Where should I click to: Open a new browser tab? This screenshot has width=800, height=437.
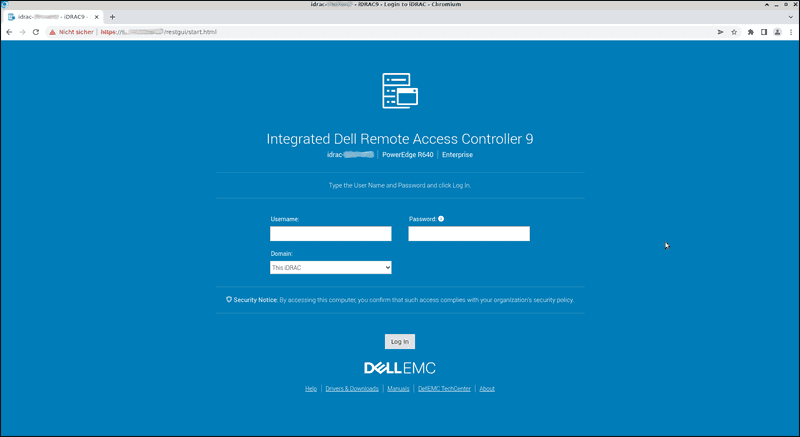[112, 17]
